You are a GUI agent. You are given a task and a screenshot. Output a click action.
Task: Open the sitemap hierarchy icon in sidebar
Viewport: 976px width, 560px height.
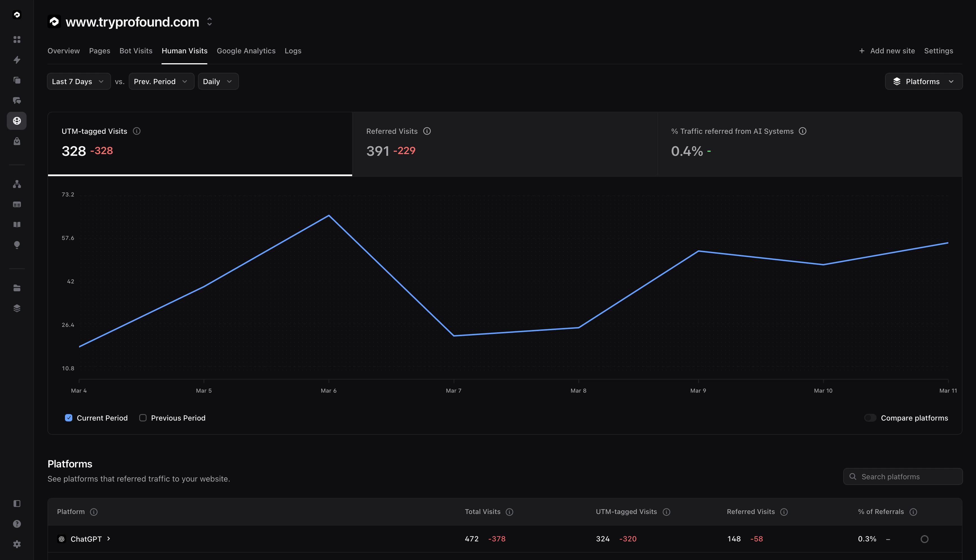coord(17,184)
